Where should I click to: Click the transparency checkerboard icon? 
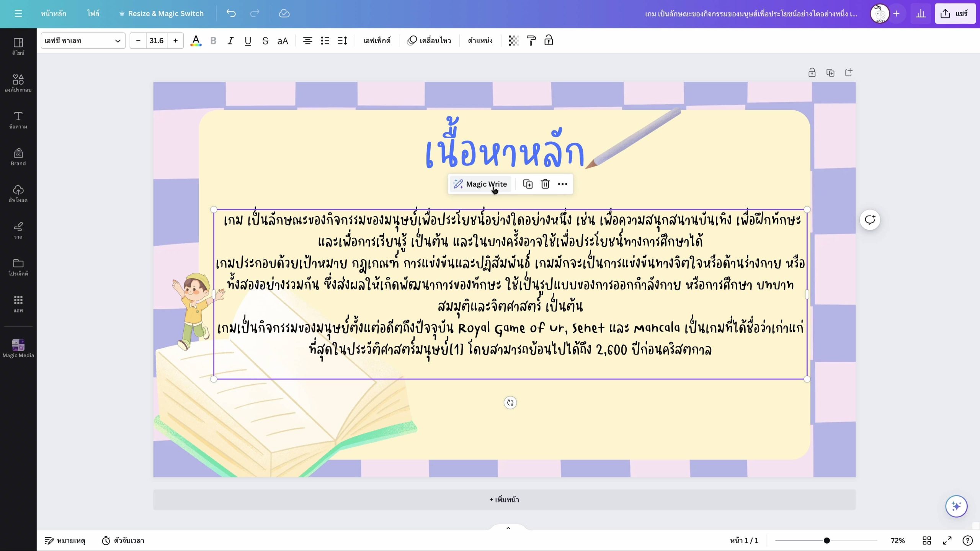[513, 41]
